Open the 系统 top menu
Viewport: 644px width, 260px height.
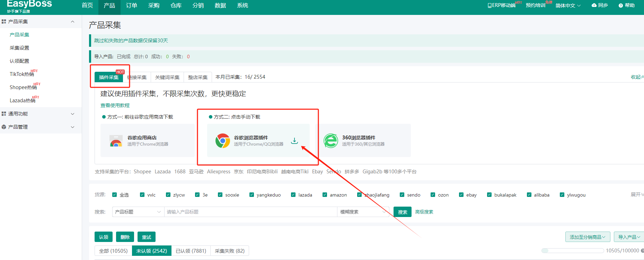point(242,6)
